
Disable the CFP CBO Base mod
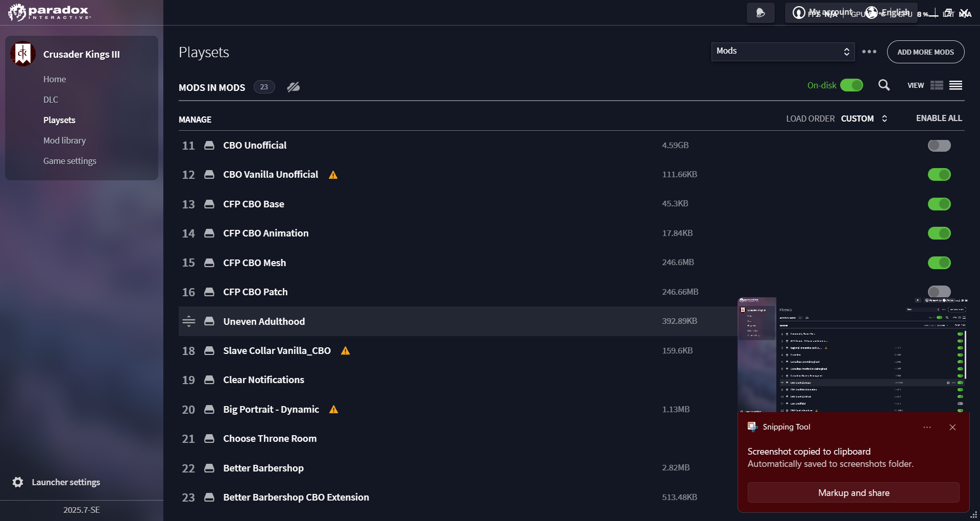tap(939, 204)
